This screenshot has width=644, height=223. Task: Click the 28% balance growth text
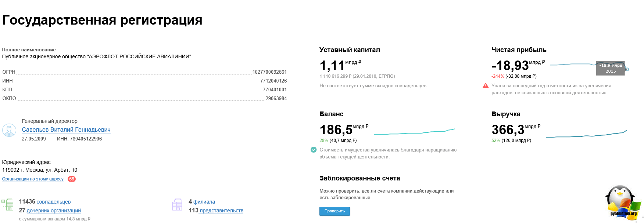(324, 140)
